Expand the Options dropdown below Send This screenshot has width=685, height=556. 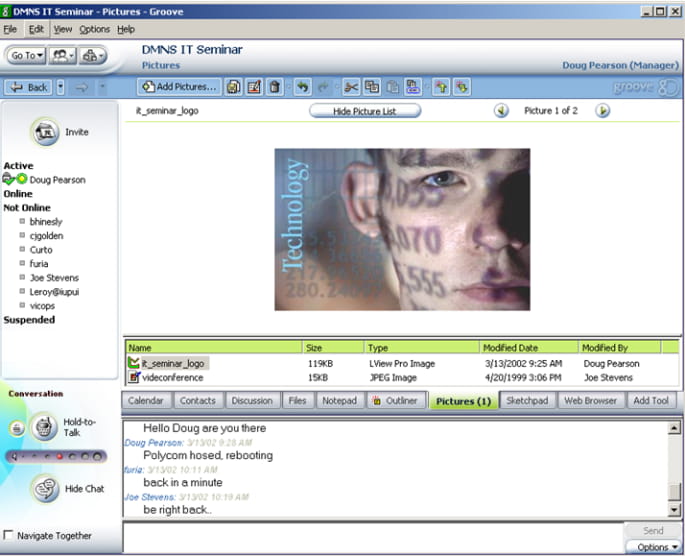(x=654, y=547)
